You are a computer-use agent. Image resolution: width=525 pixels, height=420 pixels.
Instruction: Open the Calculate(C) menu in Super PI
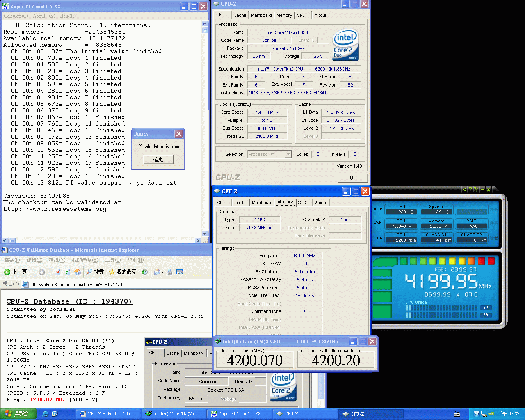pyautogui.click(x=16, y=16)
